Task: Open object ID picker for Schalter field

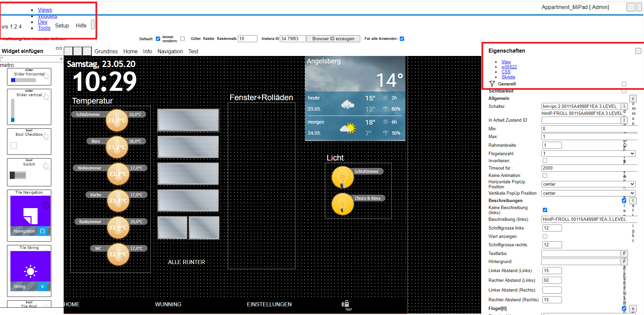Action: 624,106
